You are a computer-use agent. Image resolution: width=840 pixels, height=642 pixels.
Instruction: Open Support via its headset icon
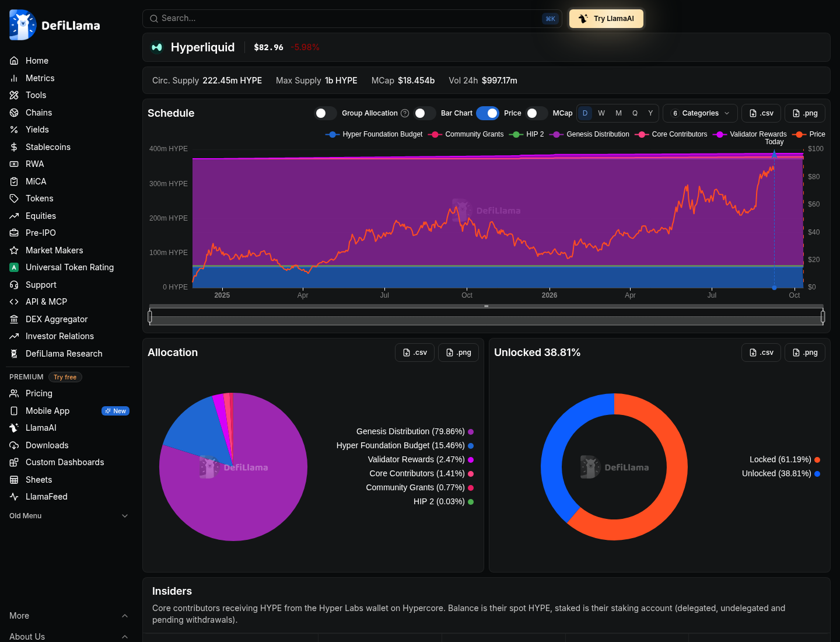click(x=14, y=285)
